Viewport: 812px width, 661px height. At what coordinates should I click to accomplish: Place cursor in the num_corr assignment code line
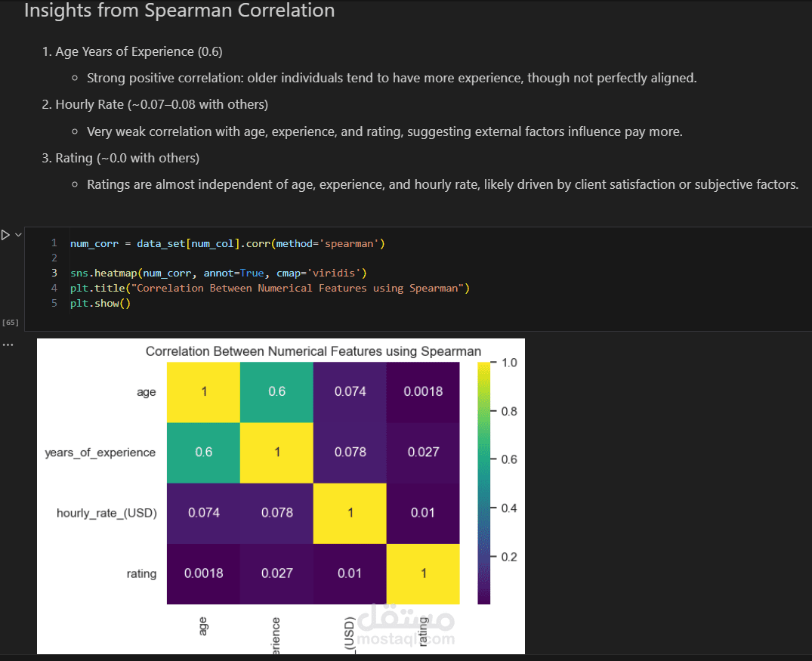227,243
